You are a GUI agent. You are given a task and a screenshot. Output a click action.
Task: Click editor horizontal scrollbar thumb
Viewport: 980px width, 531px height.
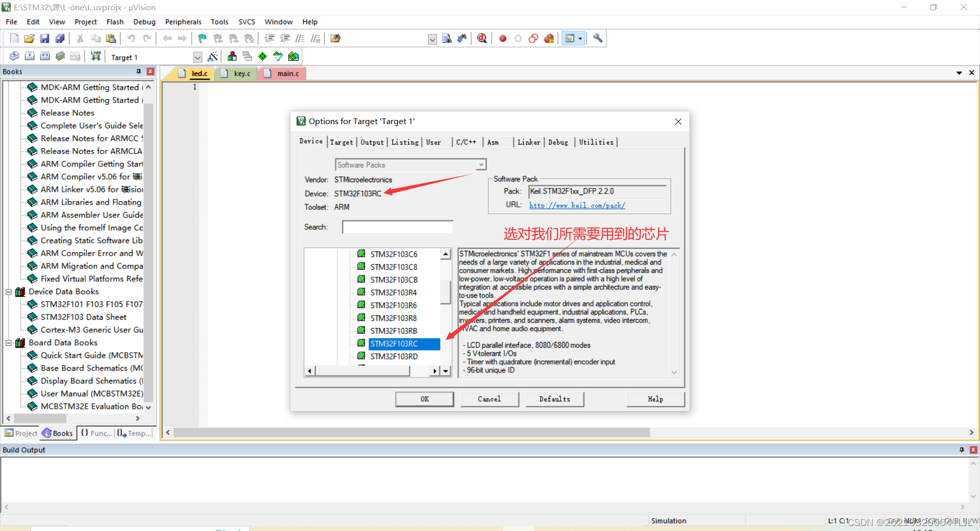coord(411,433)
